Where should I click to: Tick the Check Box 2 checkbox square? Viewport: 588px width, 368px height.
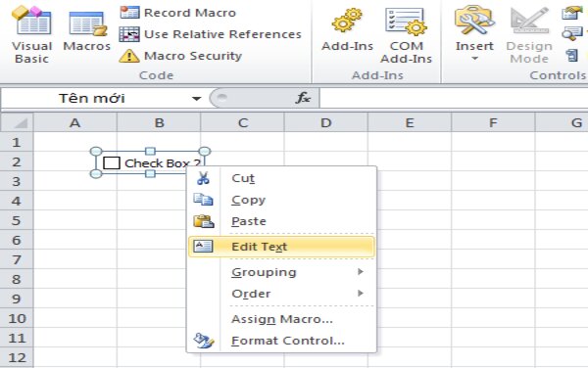[x=112, y=163]
